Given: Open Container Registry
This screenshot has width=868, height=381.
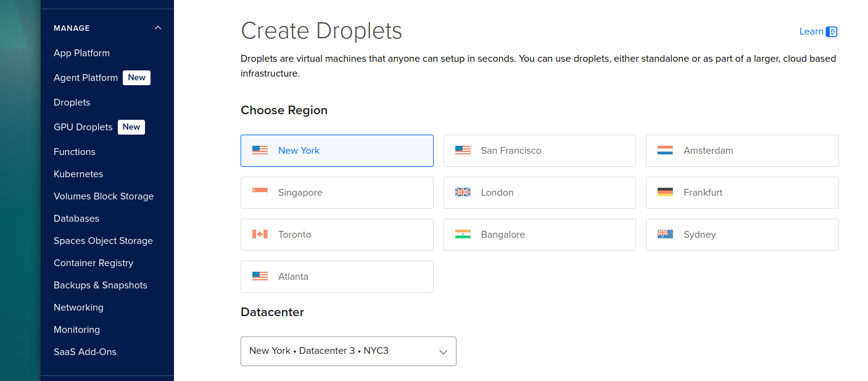Looking at the screenshot, I should pos(93,263).
